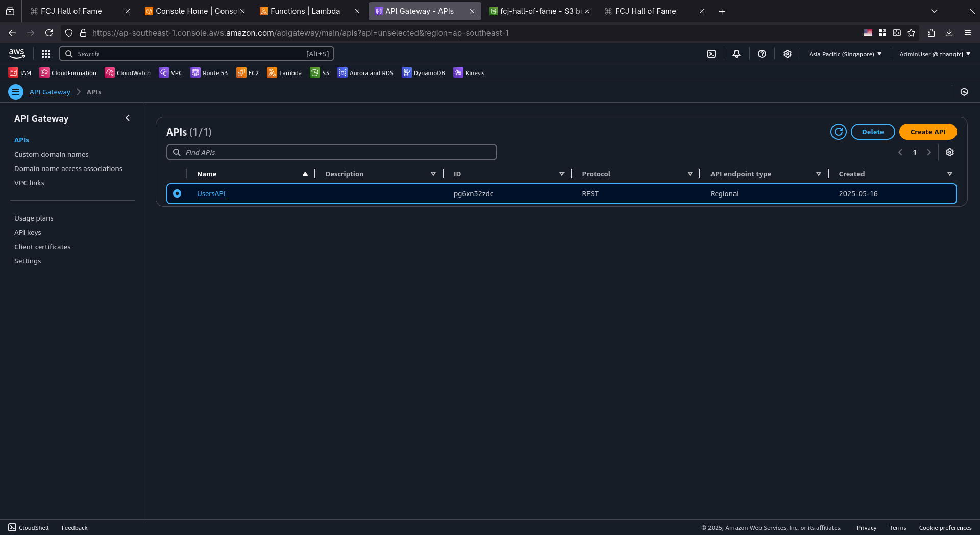Open table preferences gear icon

click(950, 152)
